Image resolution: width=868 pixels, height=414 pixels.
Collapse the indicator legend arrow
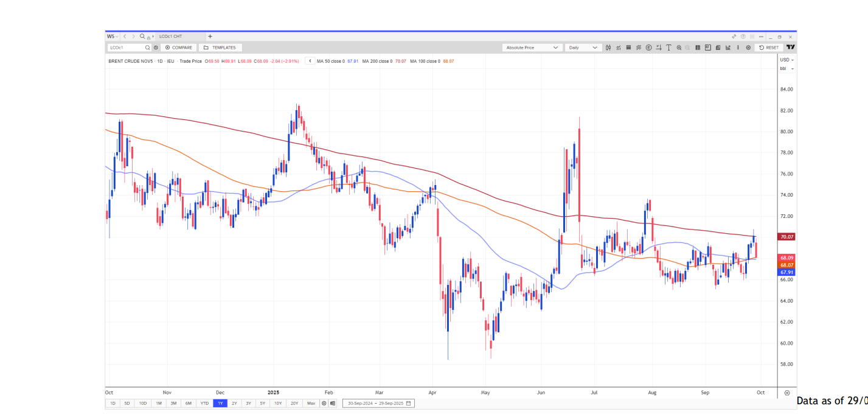point(310,61)
